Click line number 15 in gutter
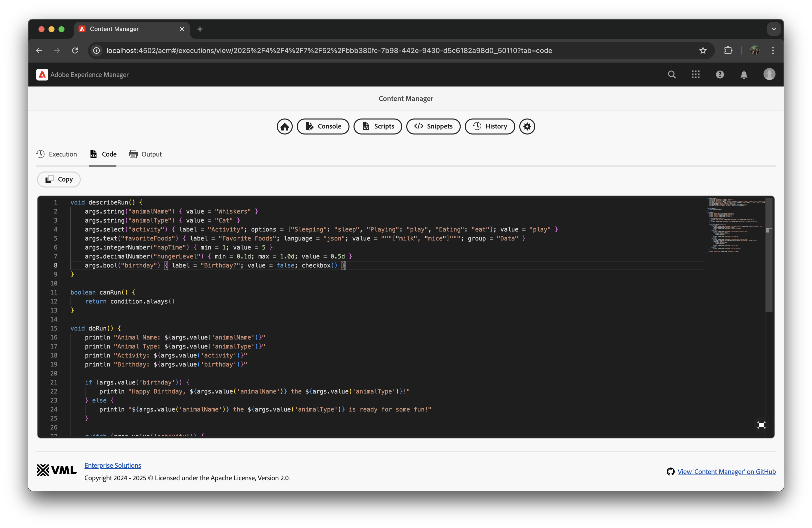This screenshot has height=528, width=812. (x=54, y=328)
